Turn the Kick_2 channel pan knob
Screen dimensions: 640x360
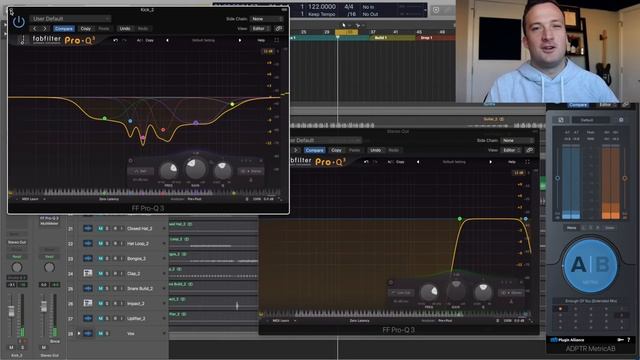click(x=17, y=267)
